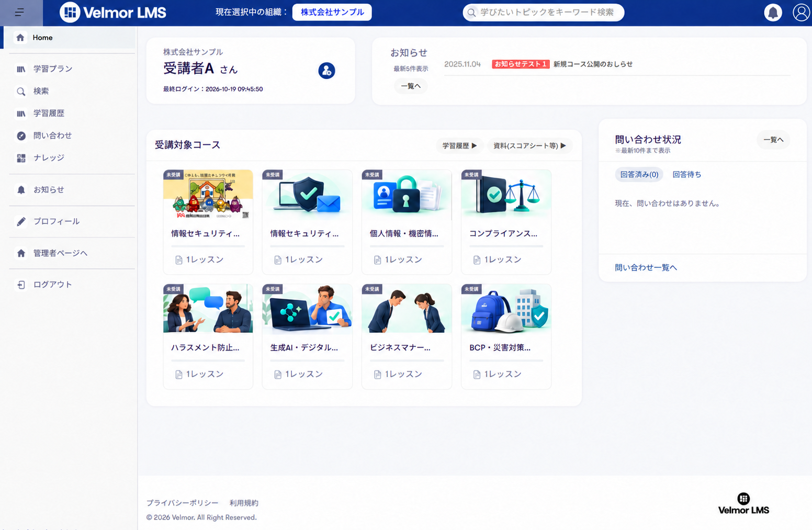The height and width of the screenshot is (530, 812).
Task: Open the 株式会社サンプル organization selector
Action: pyautogui.click(x=332, y=12)
